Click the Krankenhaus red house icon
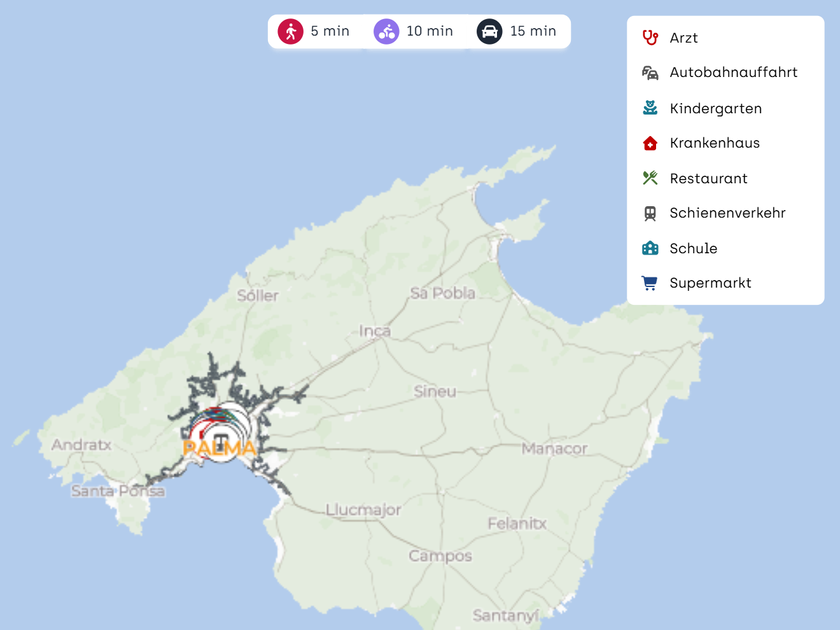Image resolution: width=840 pixels, height=630 pixels. (x=650, y=143)
